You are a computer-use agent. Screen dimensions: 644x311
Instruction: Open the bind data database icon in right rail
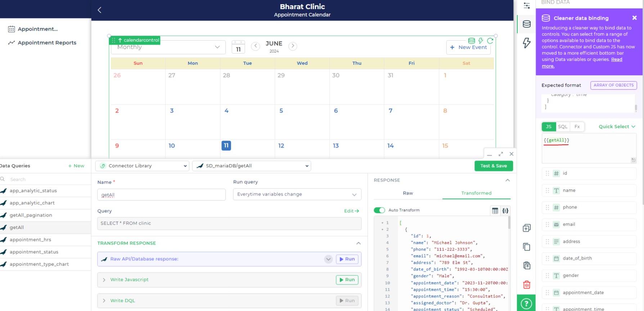[x=527, y=24]
